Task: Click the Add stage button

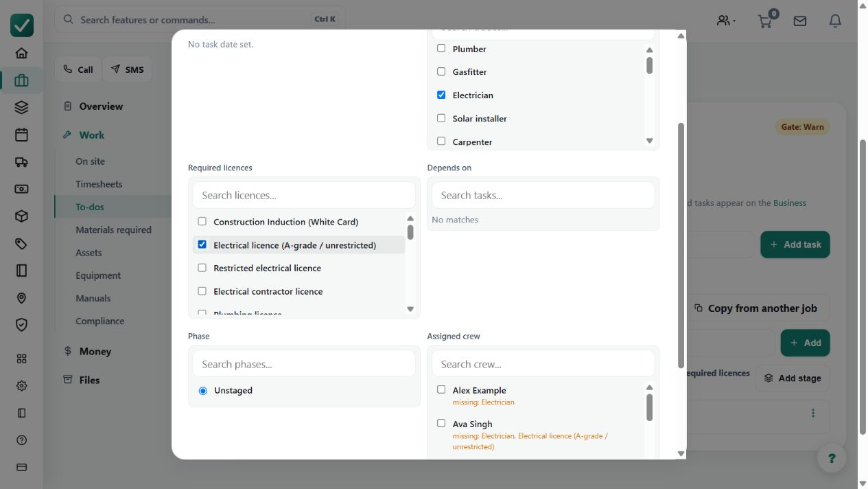Action: 793,378
